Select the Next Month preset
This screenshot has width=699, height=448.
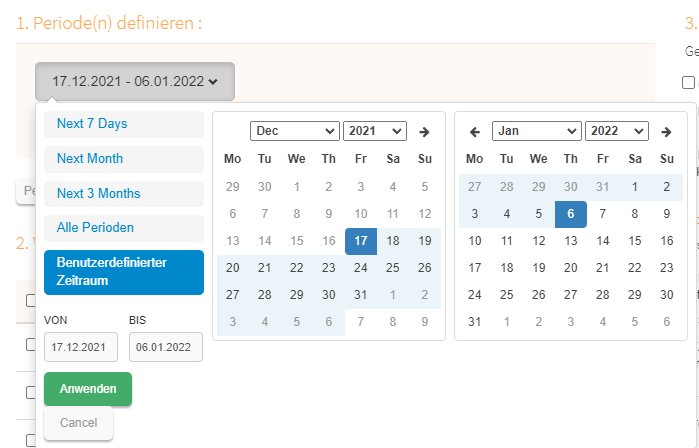[x=124, y=159]
